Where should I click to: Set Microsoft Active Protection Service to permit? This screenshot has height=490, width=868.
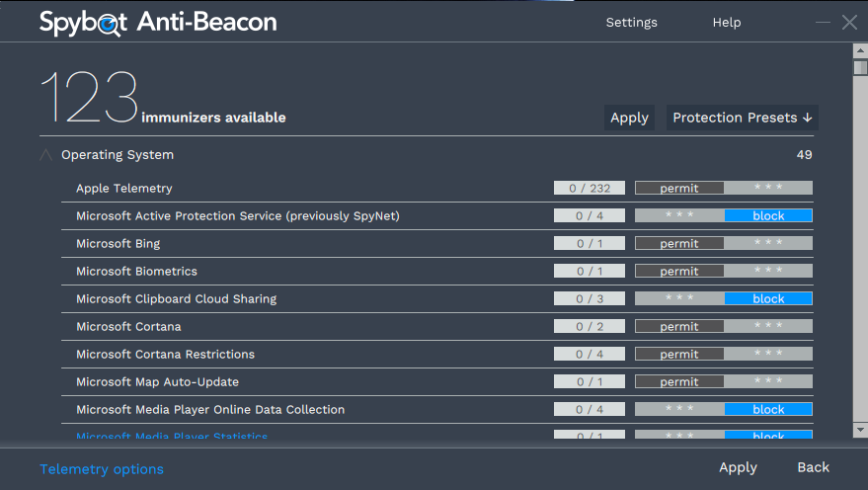tap(679, 215)
